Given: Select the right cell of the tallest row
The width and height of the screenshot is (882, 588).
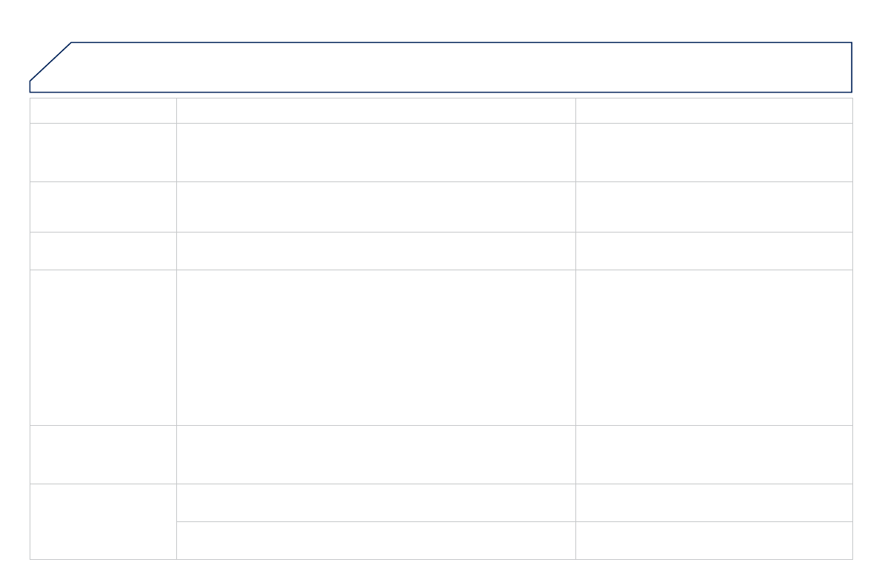Looking at the screenshot, I should tap(714, 347).
